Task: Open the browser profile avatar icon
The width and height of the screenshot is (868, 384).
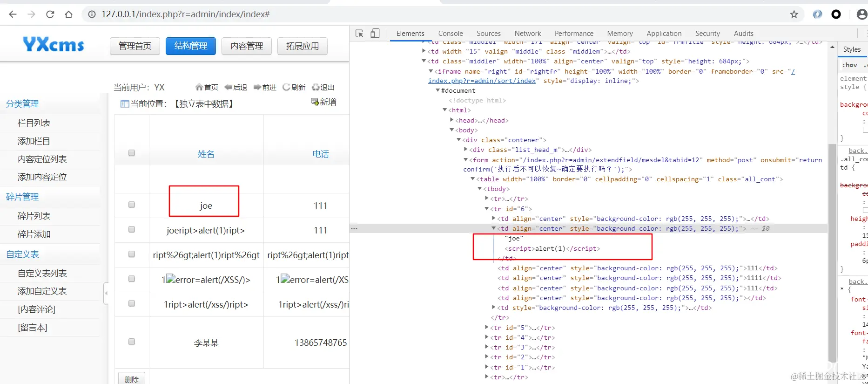Action: (x=862, y=14)
